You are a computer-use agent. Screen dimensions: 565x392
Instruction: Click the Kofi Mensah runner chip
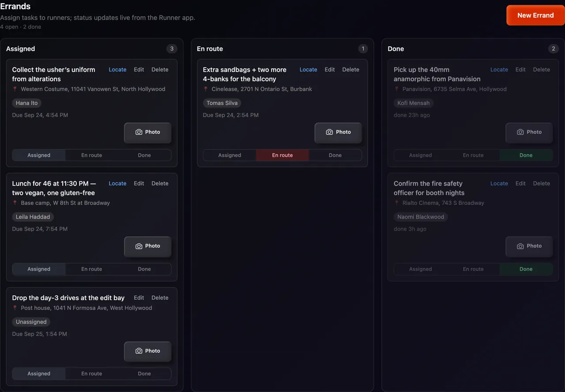pyautogui.click(x=414, y=103)
